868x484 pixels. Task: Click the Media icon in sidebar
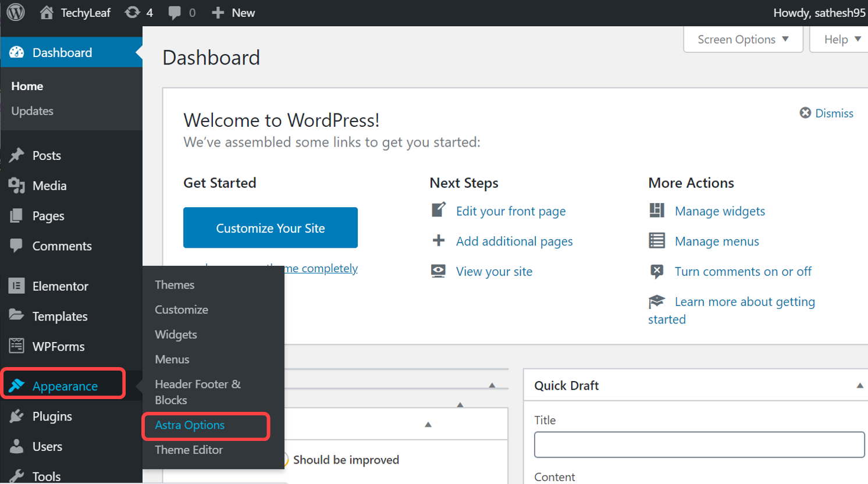pyautogui.click(x=16, y=186)
